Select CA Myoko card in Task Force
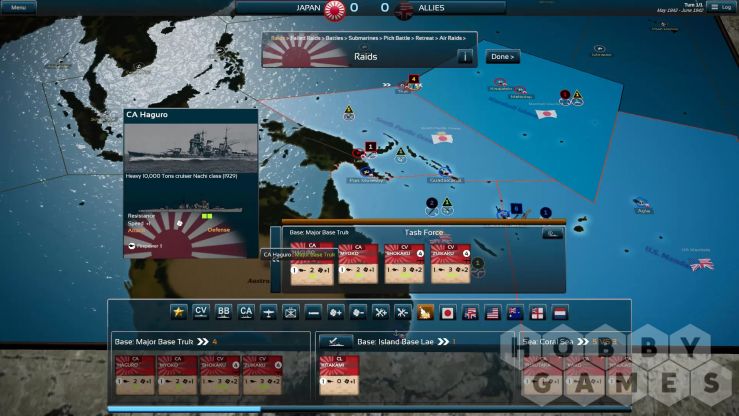739x416 pixels. point(358,264)
